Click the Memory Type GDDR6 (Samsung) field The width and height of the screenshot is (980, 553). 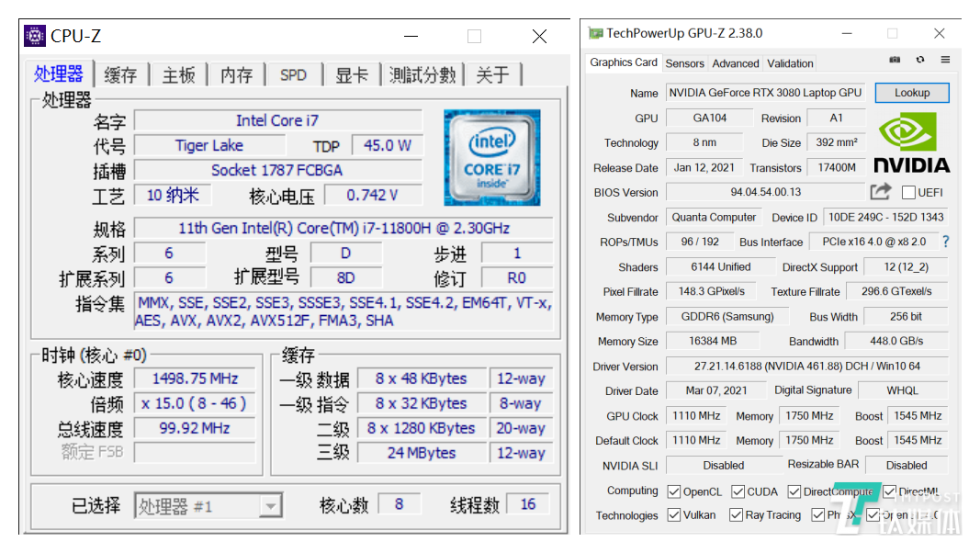click(727, 316)
